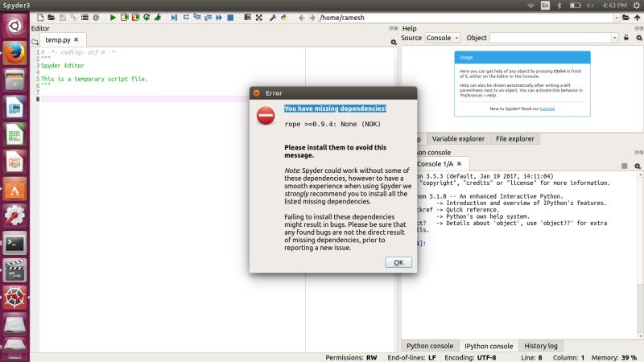
Task: Browse a working directory folder icon
Action: 625,18
